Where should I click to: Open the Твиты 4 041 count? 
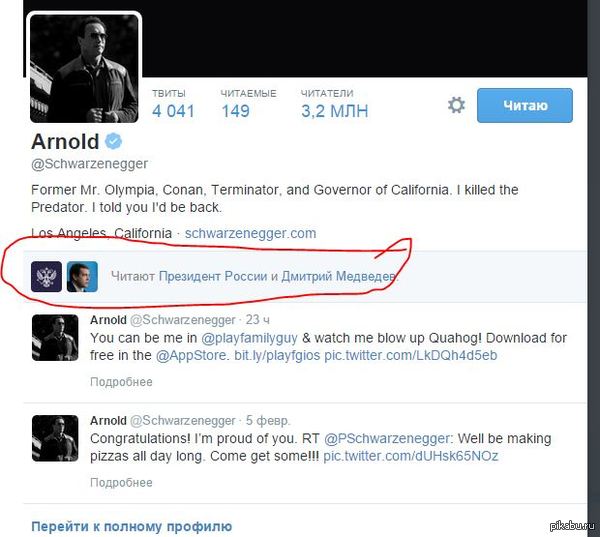[173, 104]
